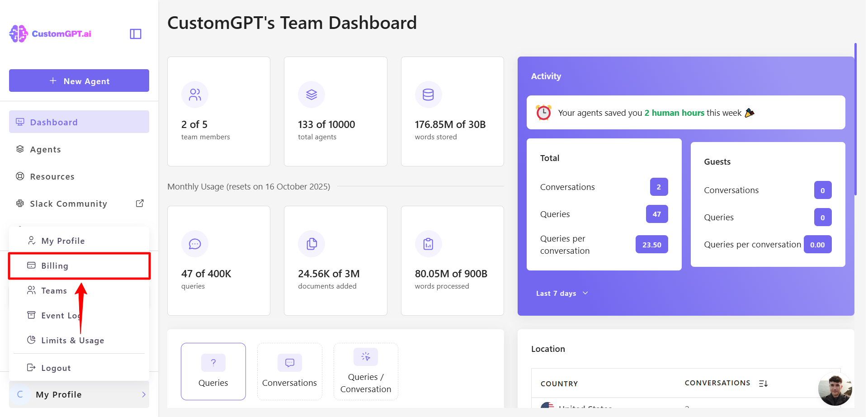
Task: Open Event Log menu entry
Action: click(79, 315)
